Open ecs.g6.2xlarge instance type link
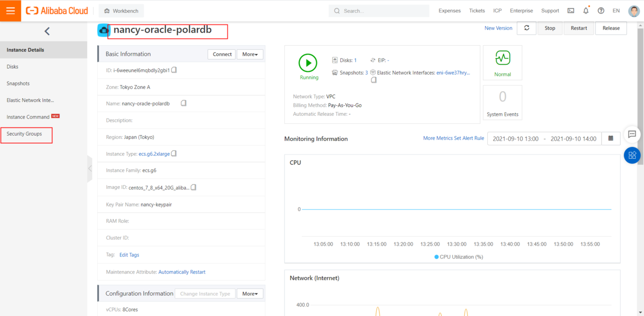 tap(154, 153)
